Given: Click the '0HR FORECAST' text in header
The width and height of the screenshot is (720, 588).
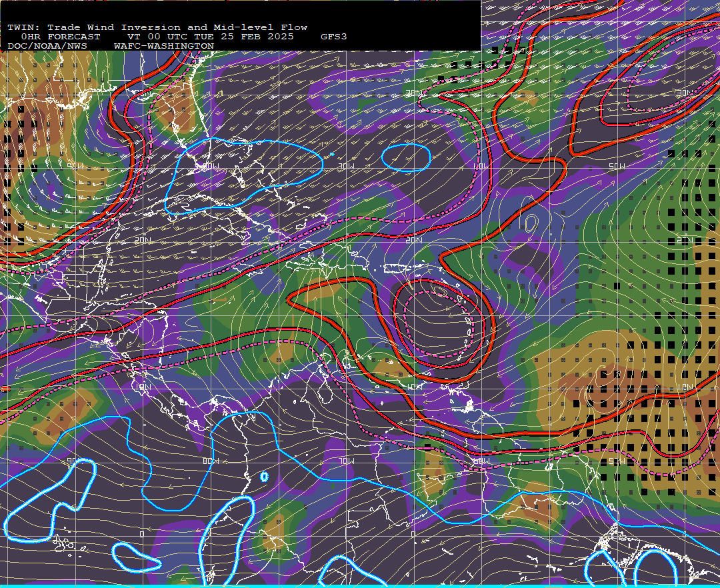Looking at the screenshot, I should click(x=61, y=37).
